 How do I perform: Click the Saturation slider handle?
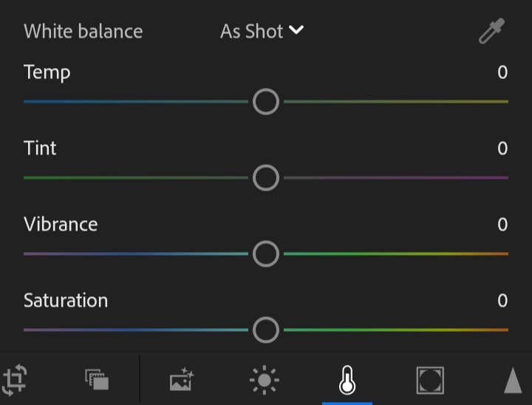tap(266, 330)
